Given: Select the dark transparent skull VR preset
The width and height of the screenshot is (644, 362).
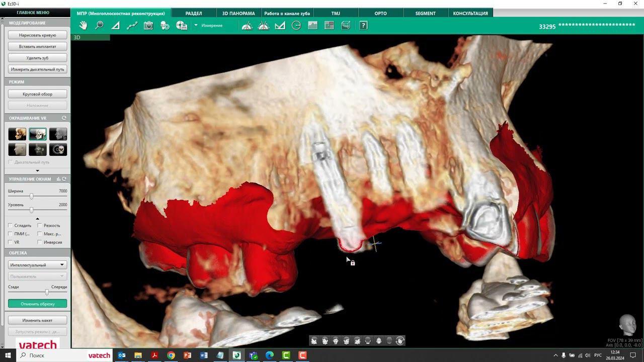Looking at the screenshot, I should 38,150.
